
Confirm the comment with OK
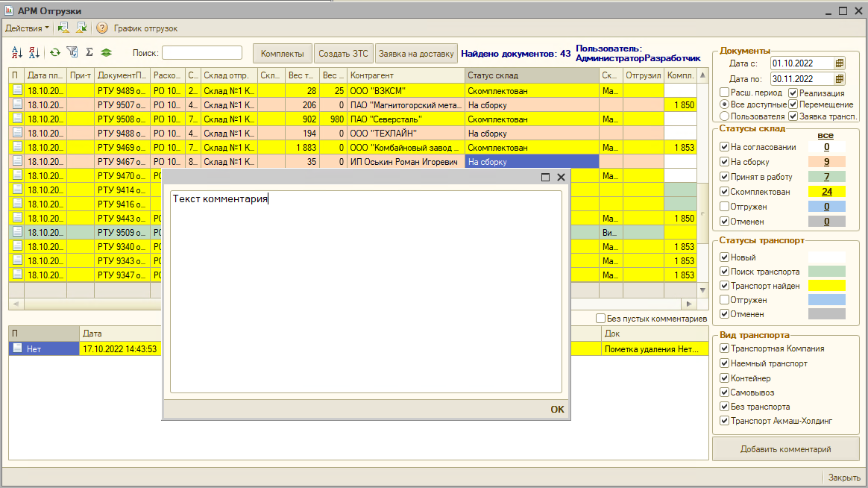(x=557, y=410)
